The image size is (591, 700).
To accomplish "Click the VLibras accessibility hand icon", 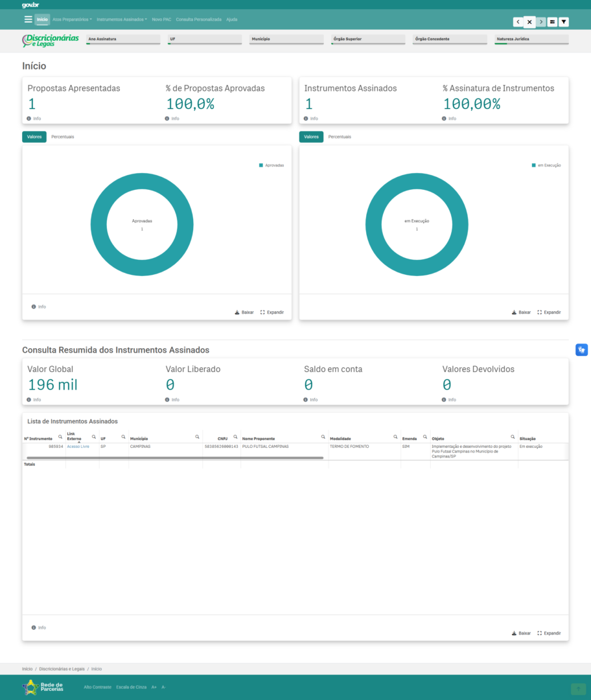I will pyautogui.click(x=581, y=350).
